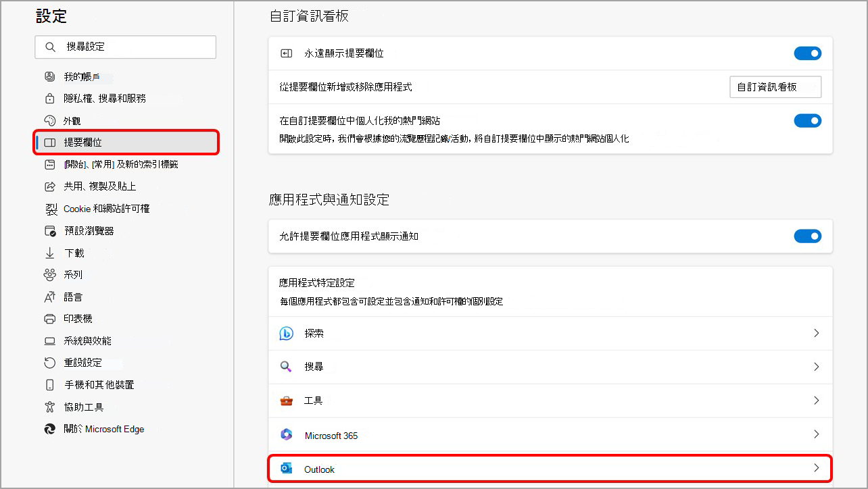Click the printer icon beside 印表機
The width and height of the screenshot is (868, 489).
(x=49, y=319)
